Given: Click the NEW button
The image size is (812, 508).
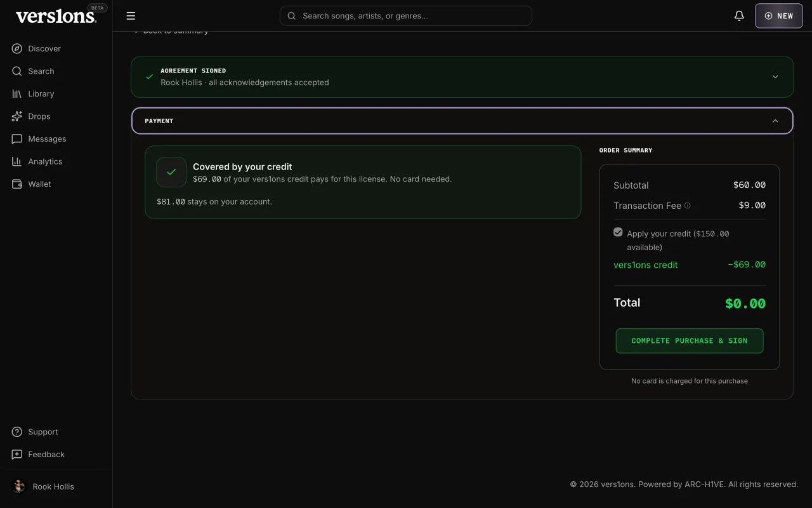Looking at the screenshot, I should coord(779,16).
